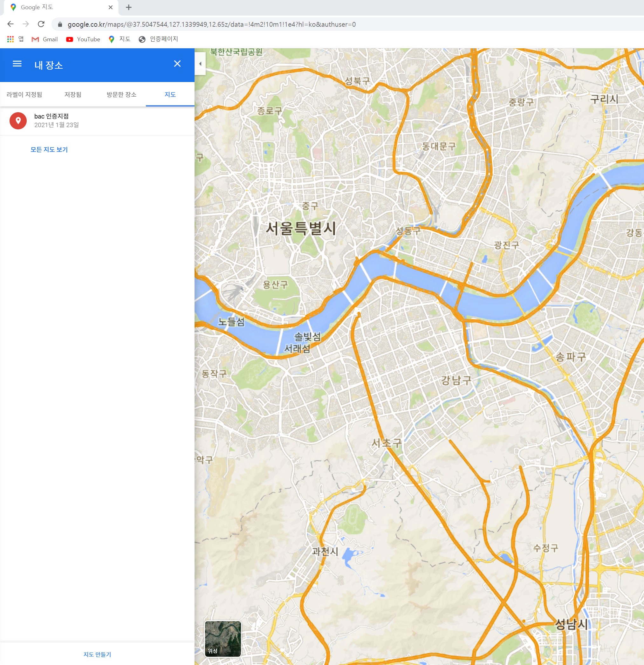Switch to satellite view thumbnail

click(223, 639)
